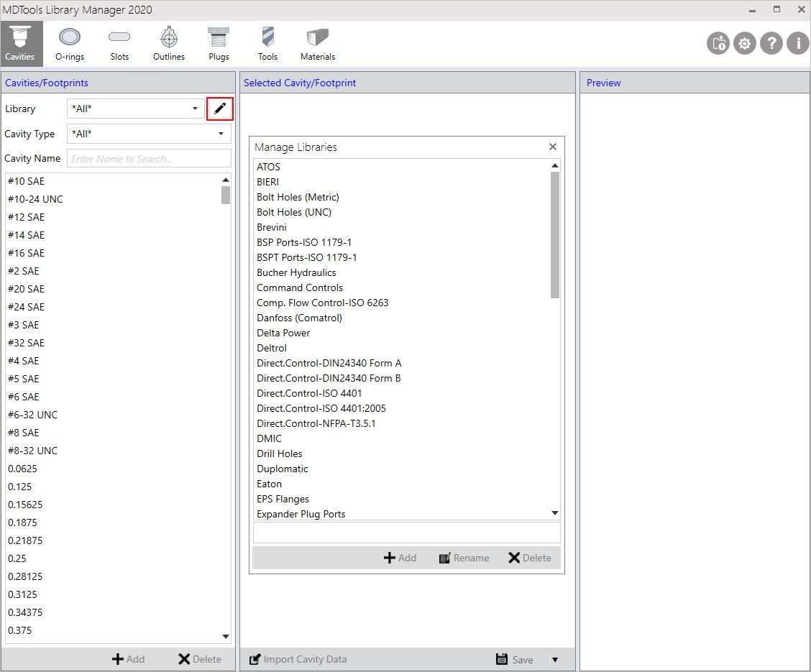The height and width of the screenshot is (672, 811).
Task: Select the Plugs toolbar icon
Action: (218, 42)
